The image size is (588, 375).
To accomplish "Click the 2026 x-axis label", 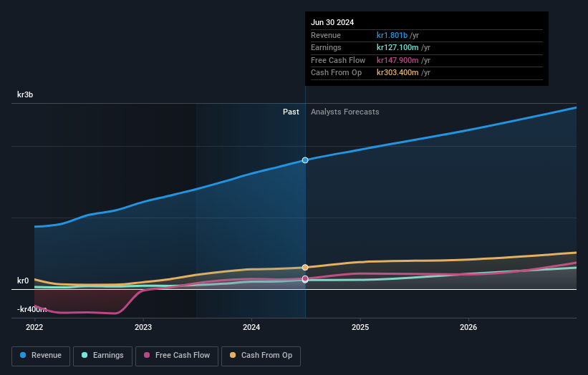I will [468, 327].
